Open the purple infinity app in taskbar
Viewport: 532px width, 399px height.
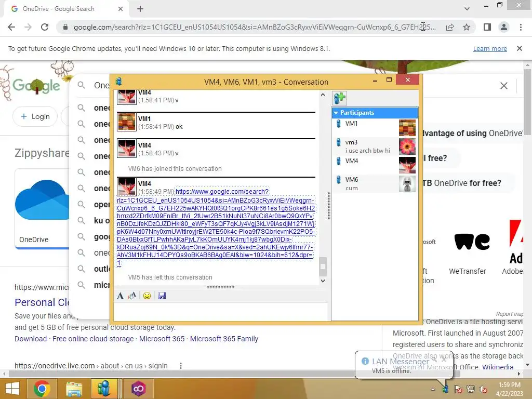[x=139, y=389]
